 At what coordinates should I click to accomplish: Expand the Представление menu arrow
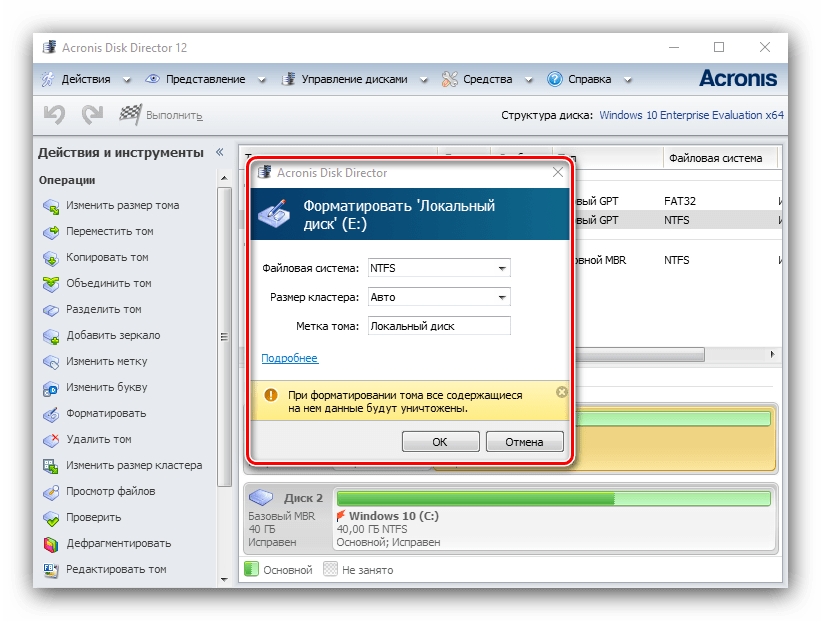click(x=261, y=80)
